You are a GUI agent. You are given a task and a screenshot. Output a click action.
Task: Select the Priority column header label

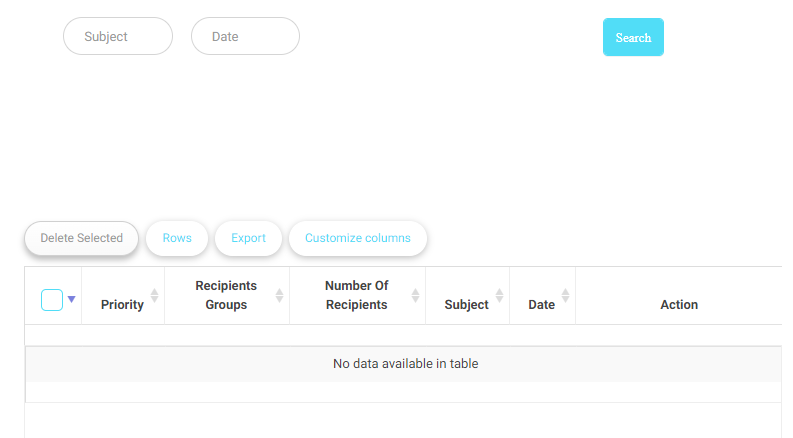pos(122,305)
